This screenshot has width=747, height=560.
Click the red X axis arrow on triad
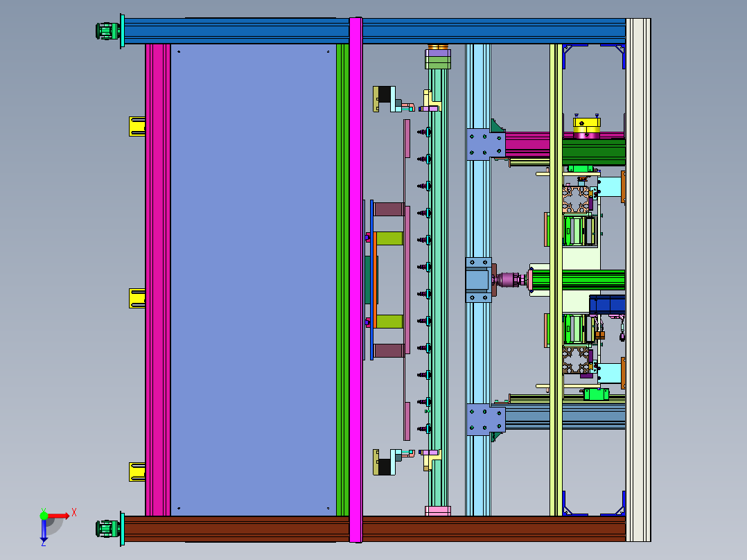[59, 516]
